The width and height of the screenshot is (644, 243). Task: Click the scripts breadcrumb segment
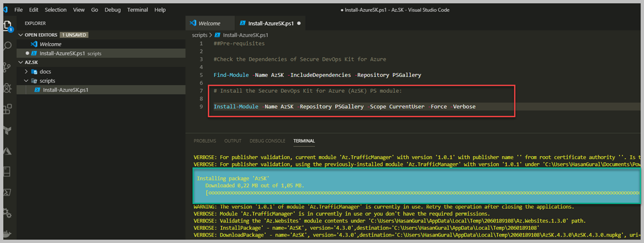click(x=200, y=35)
